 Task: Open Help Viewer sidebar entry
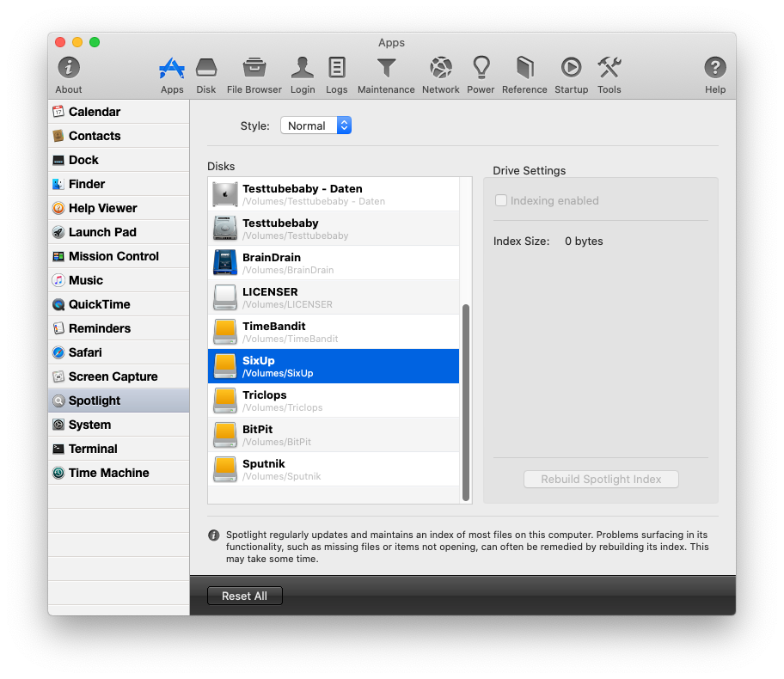(x=119, y=207)
